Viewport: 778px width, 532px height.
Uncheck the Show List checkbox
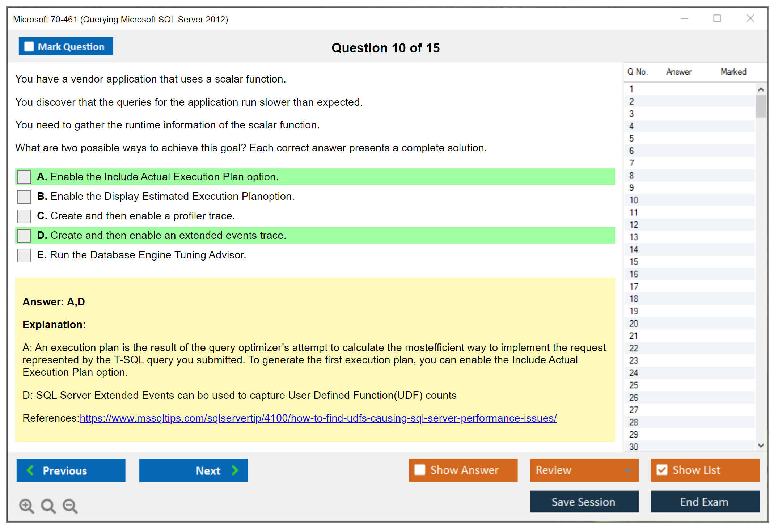tap(662, 470)
